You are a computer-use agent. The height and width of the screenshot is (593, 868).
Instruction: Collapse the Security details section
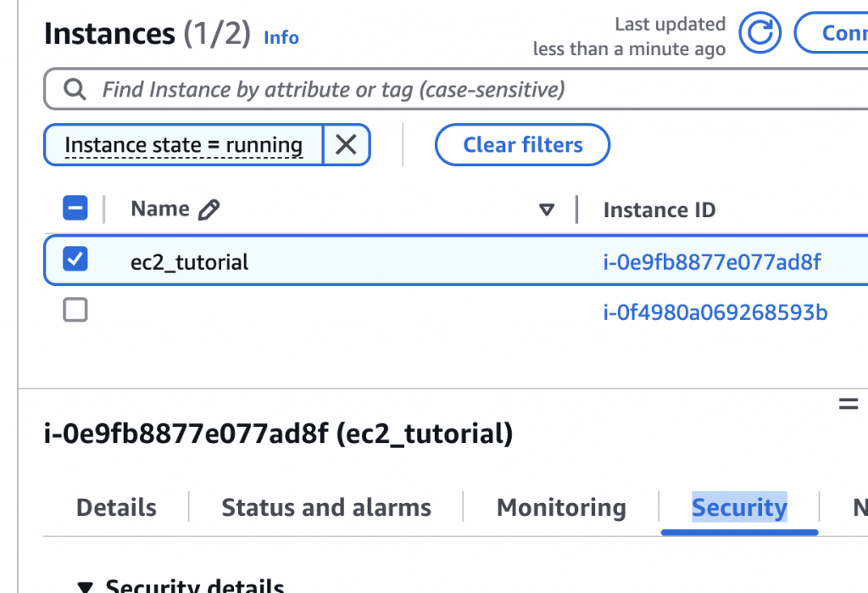[84, 585]
